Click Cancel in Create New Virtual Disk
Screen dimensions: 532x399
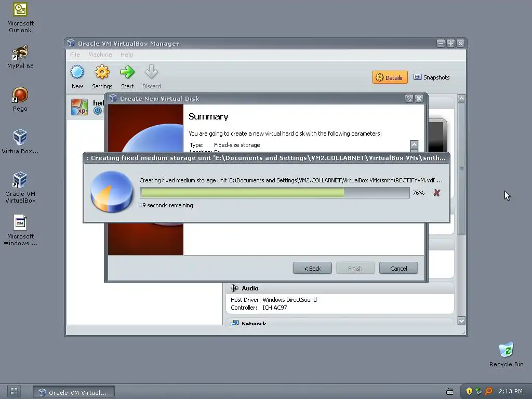click(398, 269)
